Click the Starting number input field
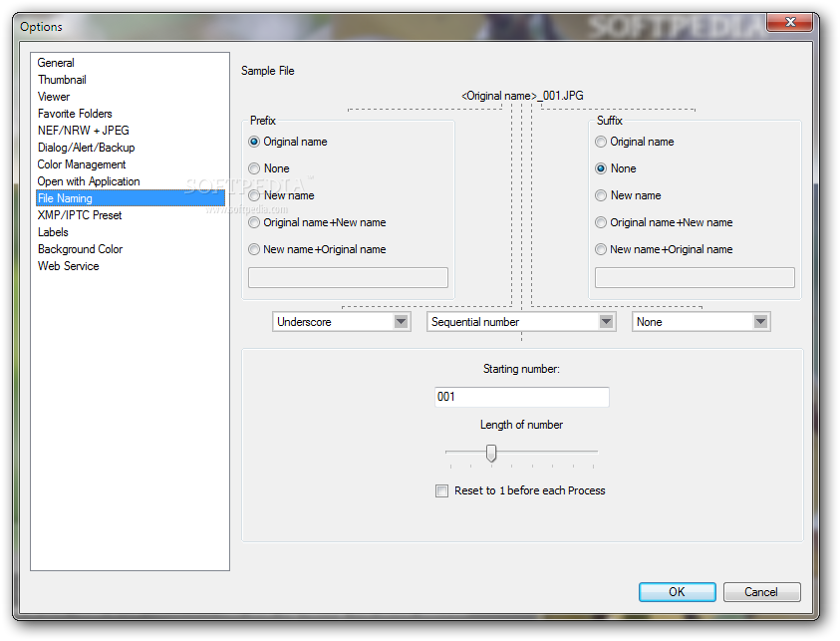Viewport: 840px width, 641px height. (522, 397)
